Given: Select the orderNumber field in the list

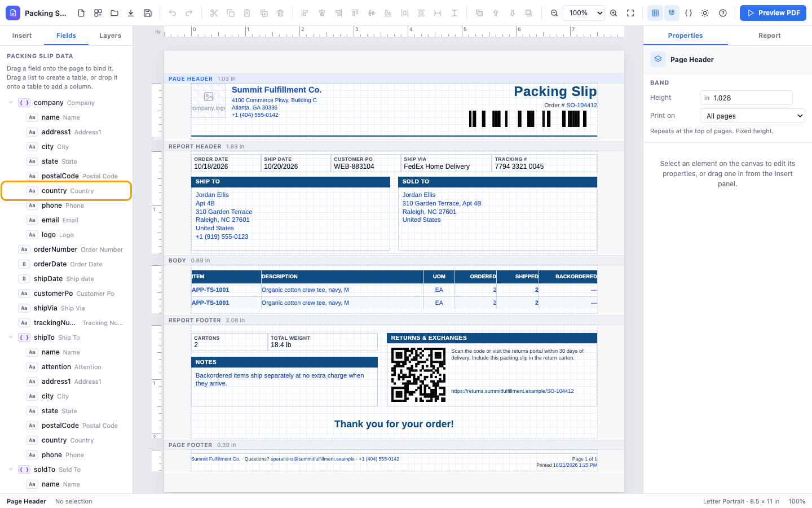Looking at the screenshot, I should (x=67, y=249).
